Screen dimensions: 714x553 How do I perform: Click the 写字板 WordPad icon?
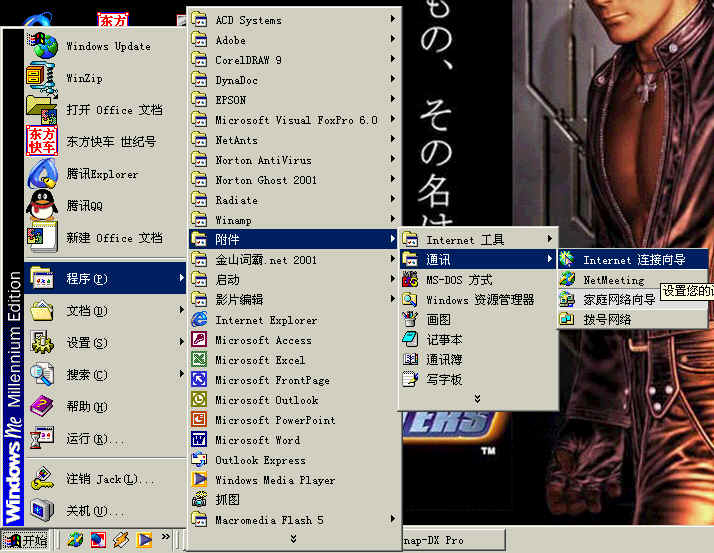pyautogui.click(x=410, y=379)
